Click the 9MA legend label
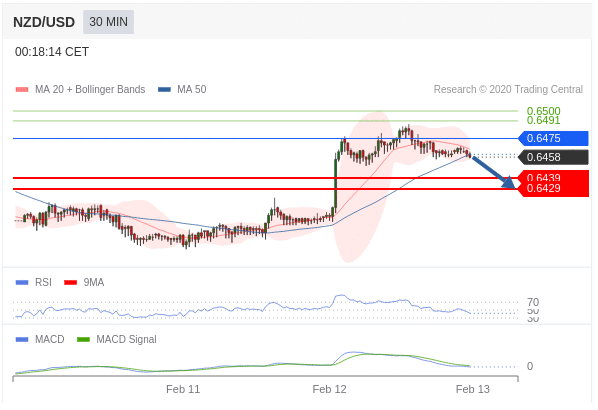The image size is (598, 410). click(x=94, y=282)
